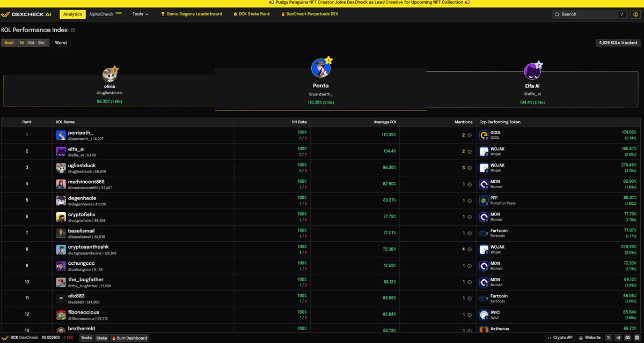Click the $0.002613 DCK price
Screen dimensions: 644x343
click(x=50, y=338)
